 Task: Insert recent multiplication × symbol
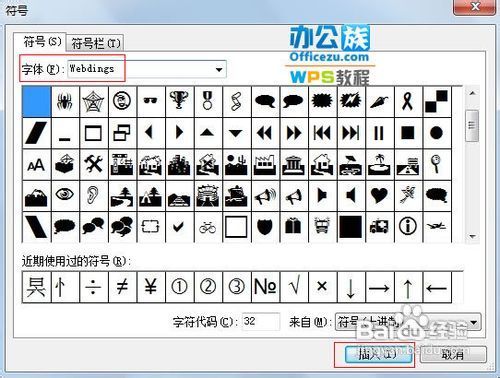point(322,287)
